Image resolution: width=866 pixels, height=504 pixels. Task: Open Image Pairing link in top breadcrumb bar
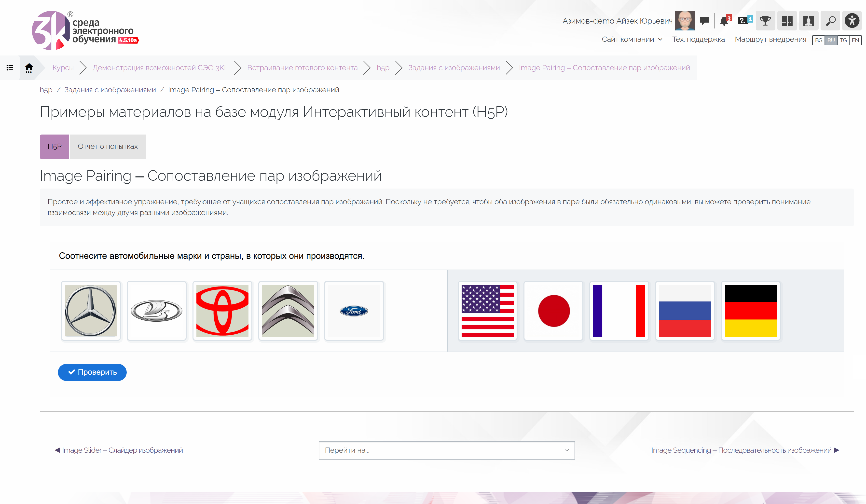604,68
